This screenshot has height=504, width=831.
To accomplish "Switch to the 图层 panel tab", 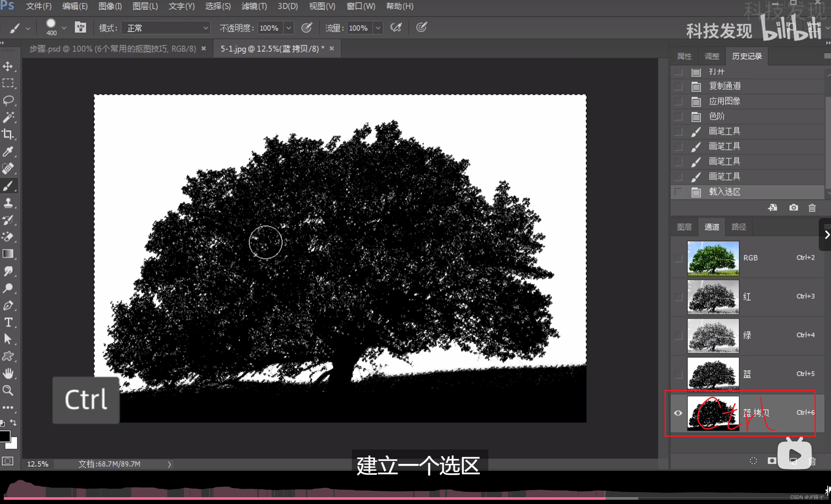I will 684,227.
